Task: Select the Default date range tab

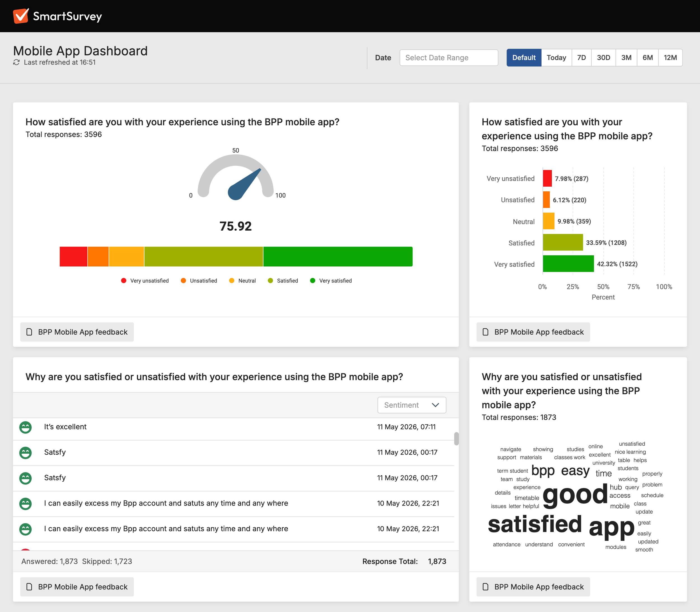Action: click(x=524, y=58)
